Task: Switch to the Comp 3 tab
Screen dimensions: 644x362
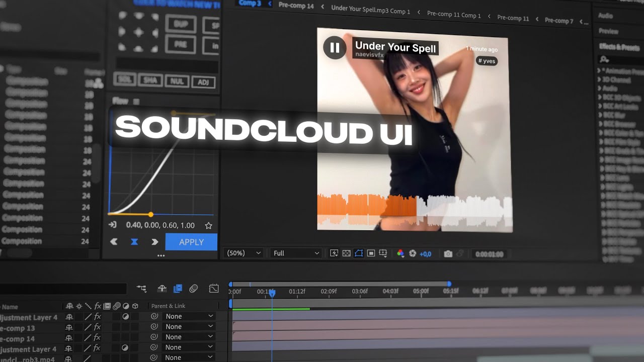Action: click(x=250, y=3)
